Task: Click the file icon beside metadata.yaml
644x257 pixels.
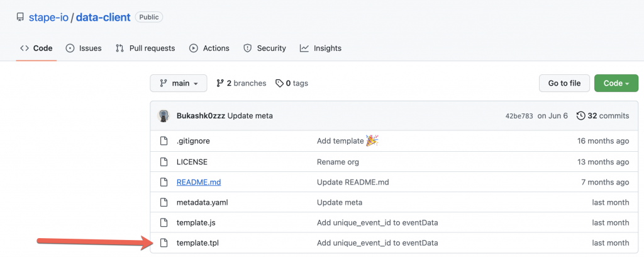Action: (164, 202)
